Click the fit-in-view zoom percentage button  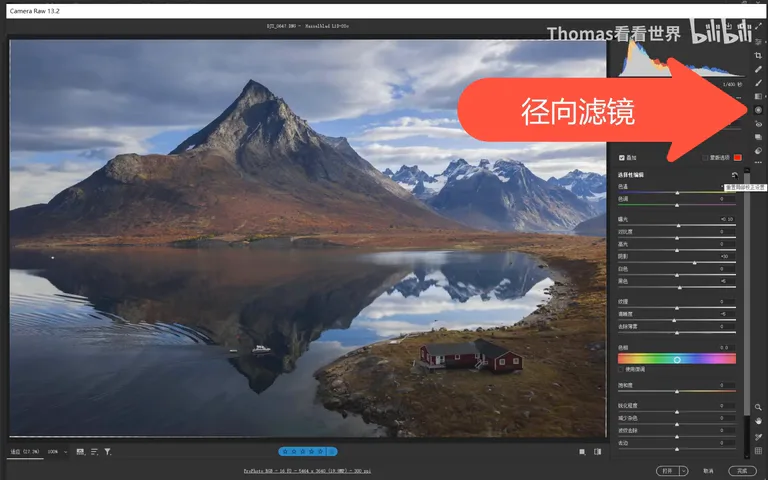(x=25, y=452)
